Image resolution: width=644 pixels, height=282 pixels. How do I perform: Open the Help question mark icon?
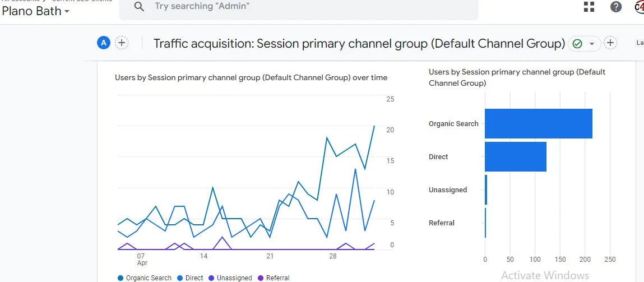click(615, 7)
